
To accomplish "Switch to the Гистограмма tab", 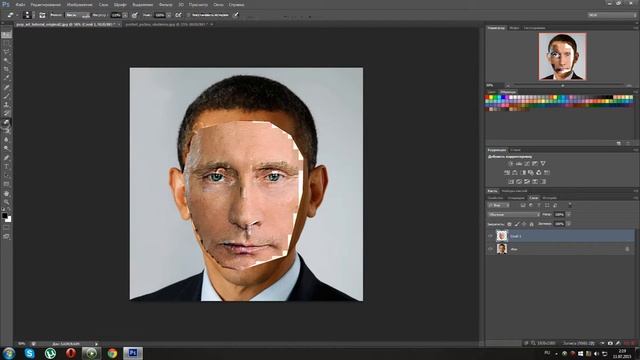I will 535,28.
